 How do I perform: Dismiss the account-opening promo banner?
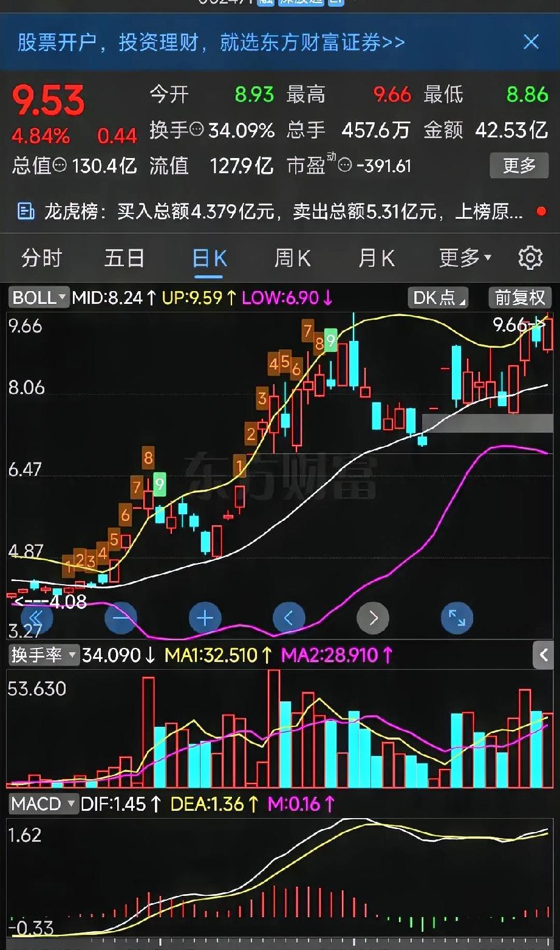click(531, 41)
